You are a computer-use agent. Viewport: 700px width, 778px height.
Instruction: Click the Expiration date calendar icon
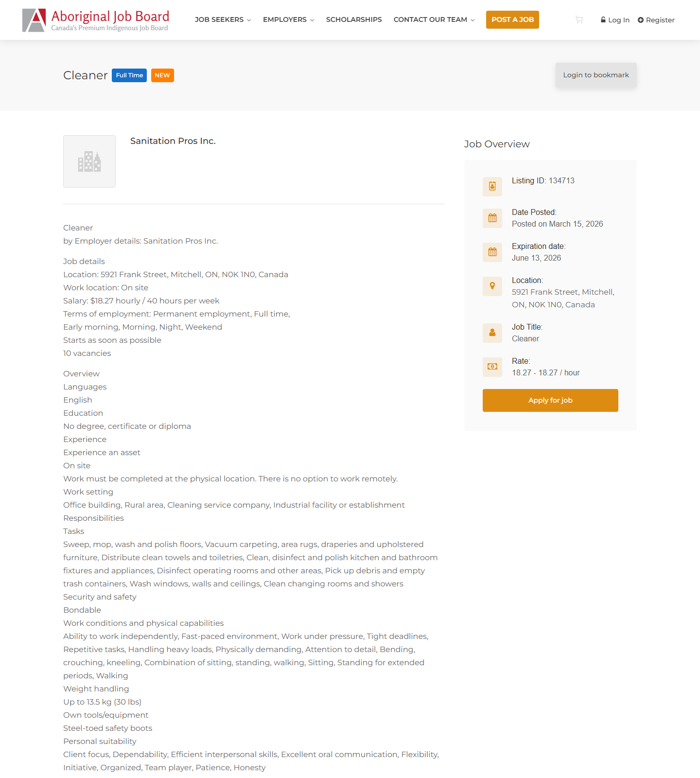(492, 252)
